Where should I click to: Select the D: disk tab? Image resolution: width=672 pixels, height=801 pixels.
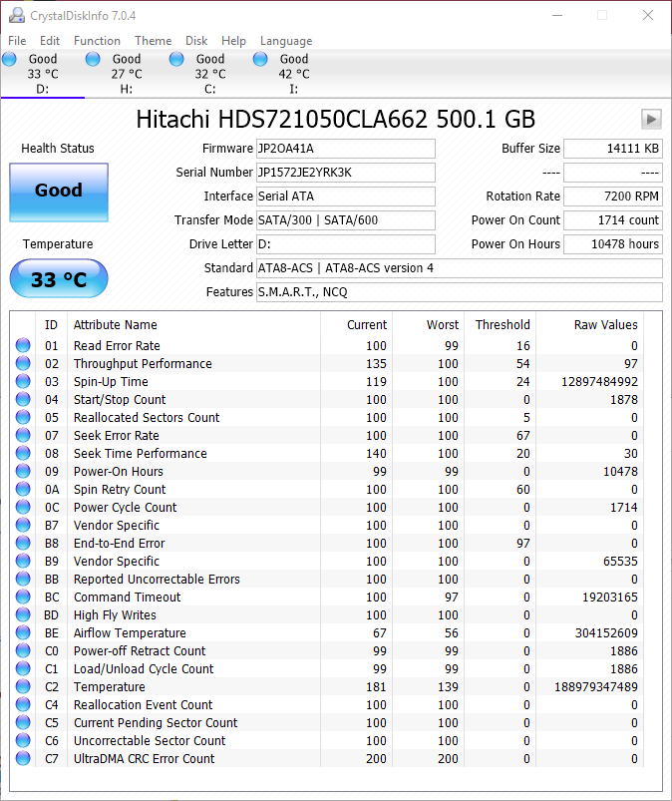43,74
